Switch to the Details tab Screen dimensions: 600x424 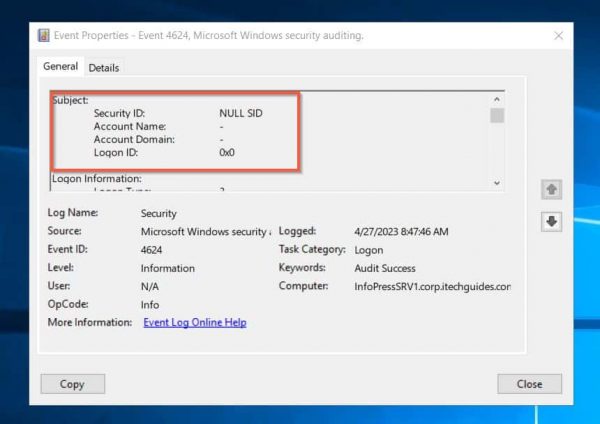pos(104,68)
